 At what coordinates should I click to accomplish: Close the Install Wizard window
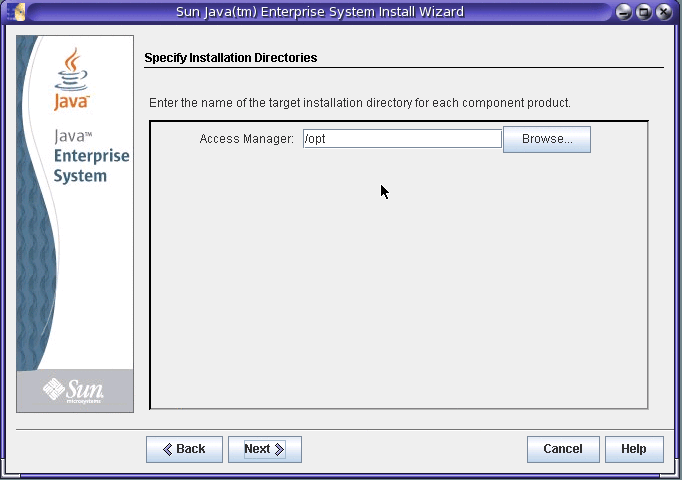pos(664,12)
